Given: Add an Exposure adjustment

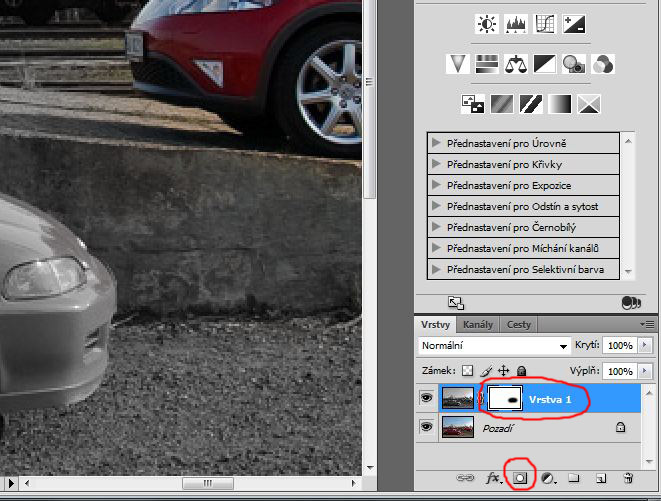Looking at the screenshot, I should (574, 24).
